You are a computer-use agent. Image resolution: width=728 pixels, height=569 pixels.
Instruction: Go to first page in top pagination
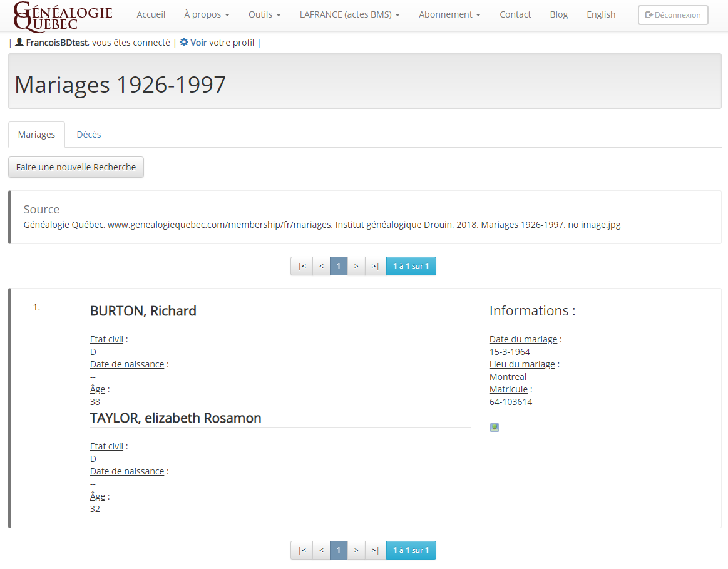click(302, 266)
